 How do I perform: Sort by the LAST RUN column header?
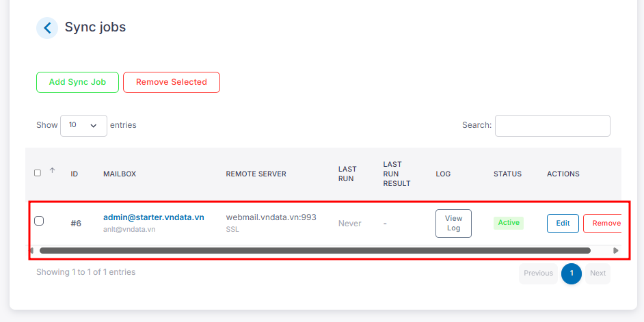(347, 174)
